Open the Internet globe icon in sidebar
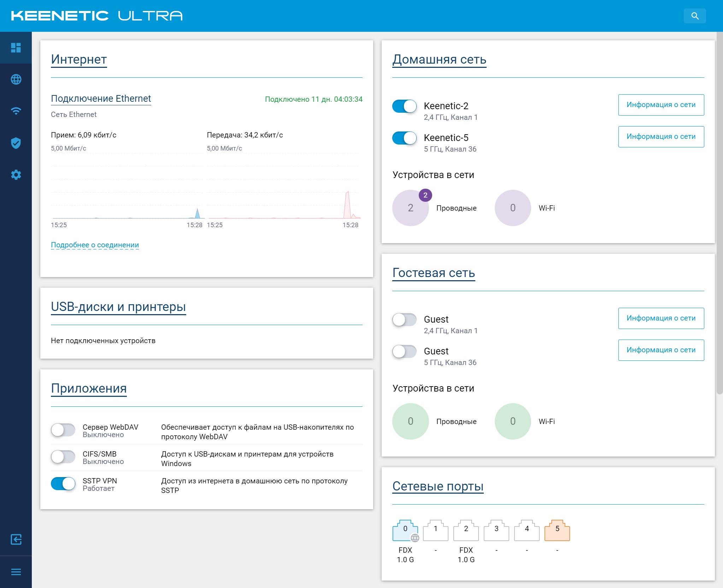This screenshot has height=588, width=723. pyautogui.click(x=16, y=80)
